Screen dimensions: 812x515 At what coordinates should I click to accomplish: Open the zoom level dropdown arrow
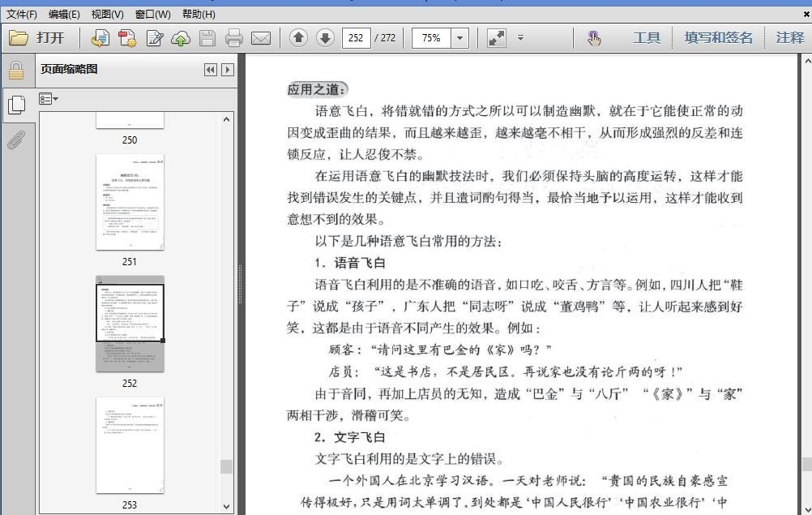(460, 38)
